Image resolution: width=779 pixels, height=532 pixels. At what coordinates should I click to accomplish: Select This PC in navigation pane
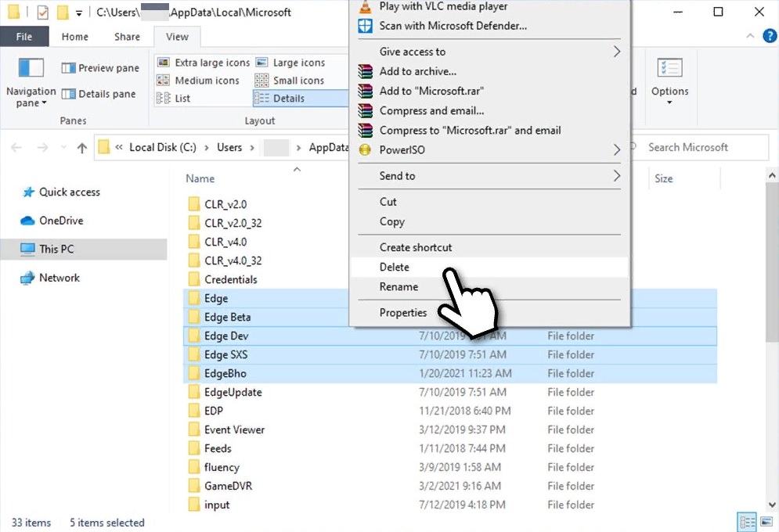point(84,249)
